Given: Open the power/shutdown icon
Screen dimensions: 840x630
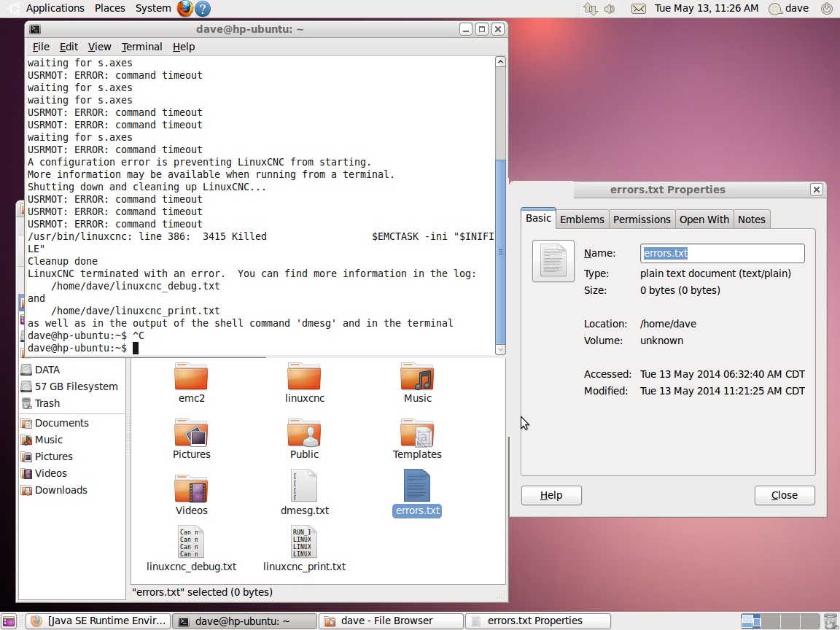Looking at the screenshot, I should [827, 9].
